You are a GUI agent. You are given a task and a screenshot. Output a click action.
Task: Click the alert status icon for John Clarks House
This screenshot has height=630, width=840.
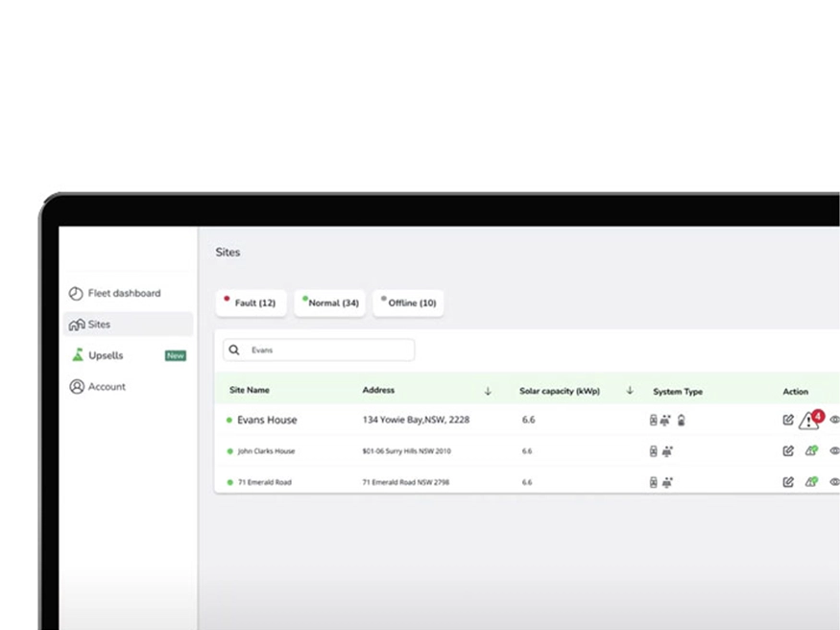[x=810, y=451]
